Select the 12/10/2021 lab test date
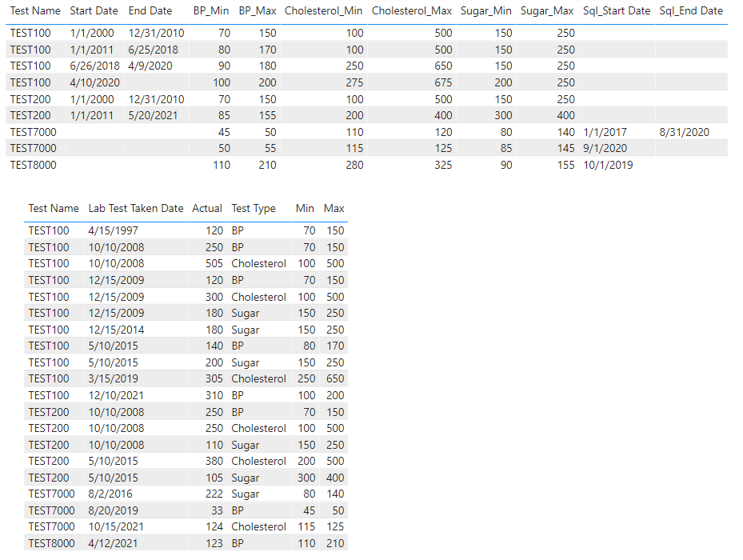This screenshot has width=743, height=560. (116, 395)
